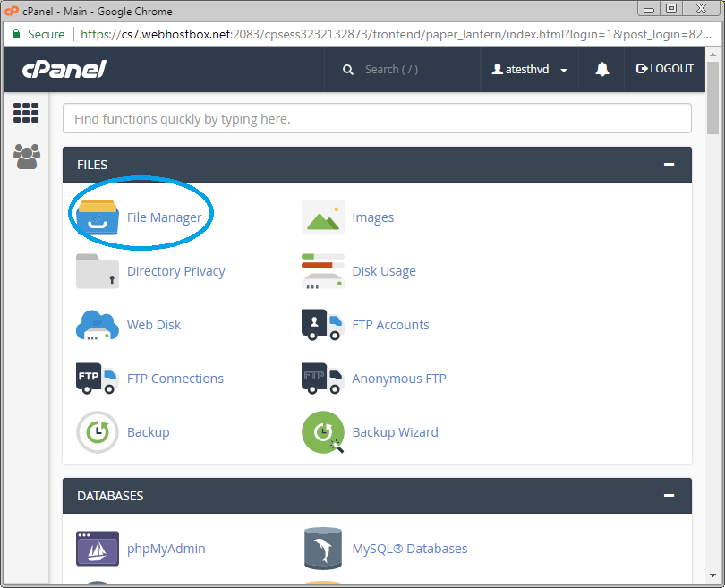This screenshot has width=725, height=588.
Task: Click the FILES section header title
Action: tap(92, 165)
